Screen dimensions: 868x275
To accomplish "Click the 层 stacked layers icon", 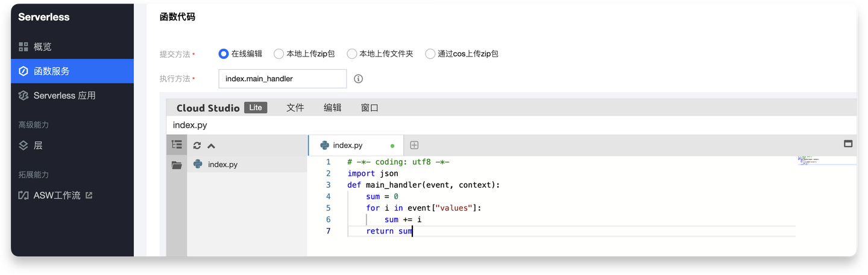I will tap(24, 145).
